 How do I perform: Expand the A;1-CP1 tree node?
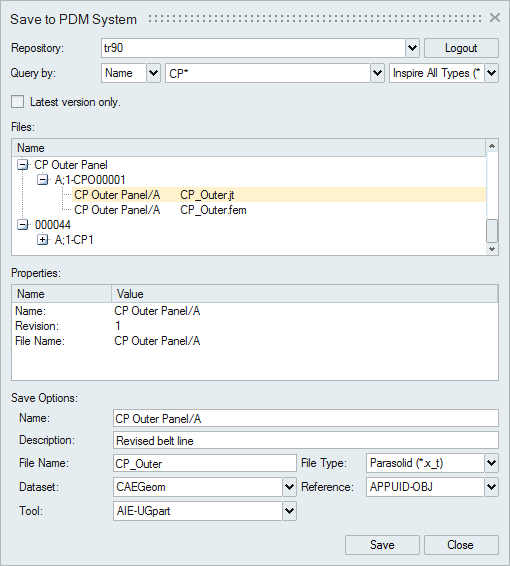43,240
